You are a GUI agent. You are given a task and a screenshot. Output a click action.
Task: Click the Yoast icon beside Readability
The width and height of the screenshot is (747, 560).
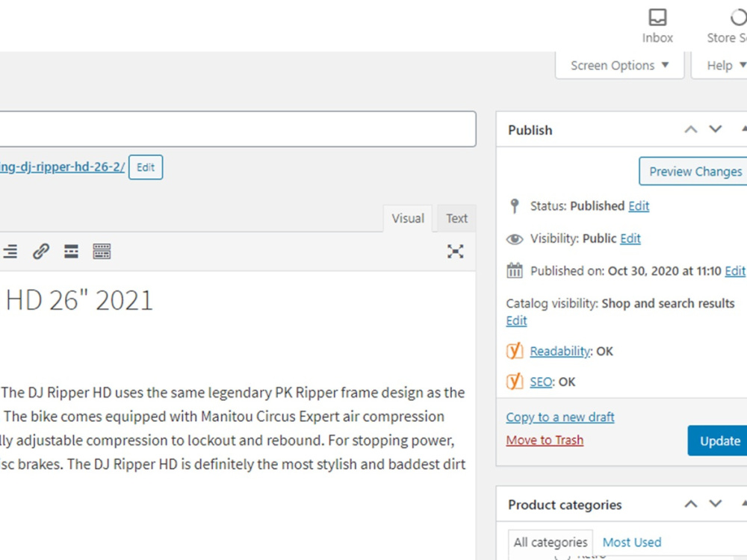[515, 351]
